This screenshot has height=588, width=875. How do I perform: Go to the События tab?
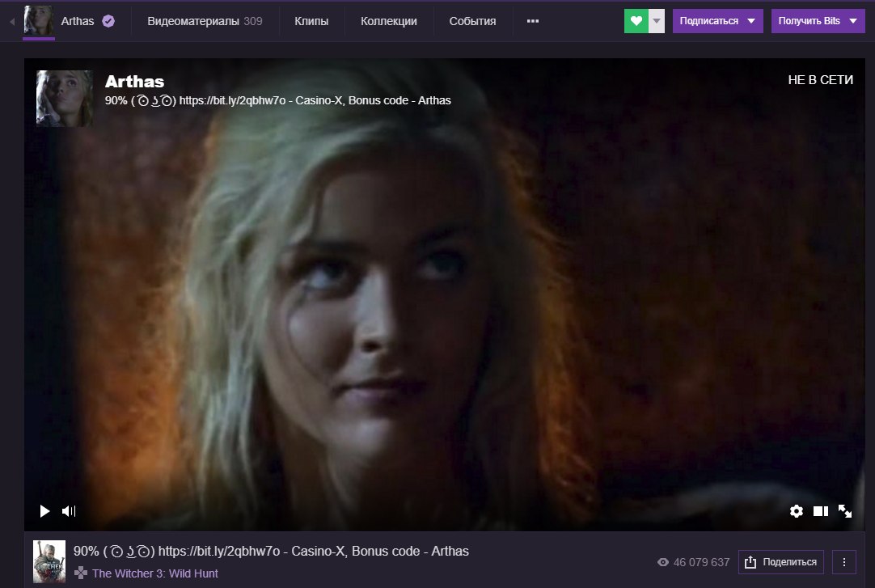[x=472, y=21]
